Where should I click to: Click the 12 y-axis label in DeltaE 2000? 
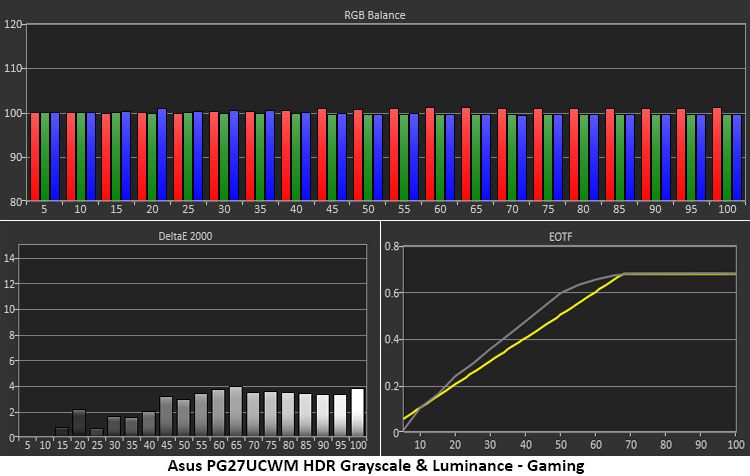pos(10,284)
